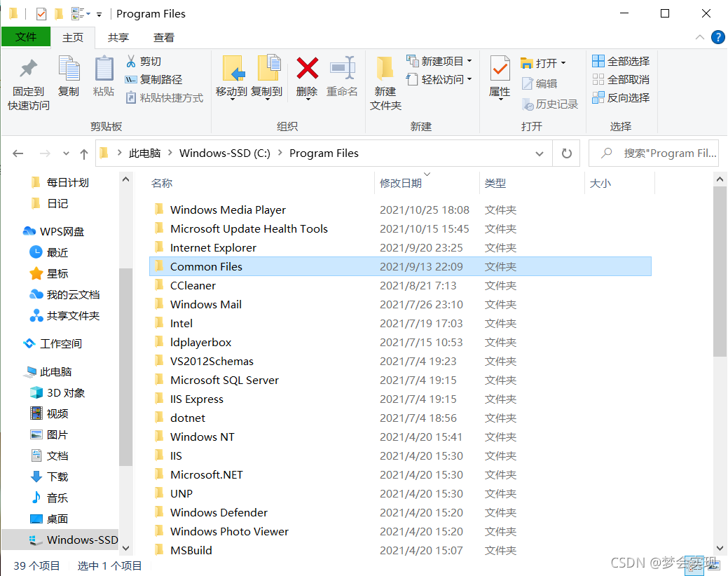This screenshot has height=576, width=728.
Task: Click the Paste (粘贴) clipboard icon
Action: [104, 69]
